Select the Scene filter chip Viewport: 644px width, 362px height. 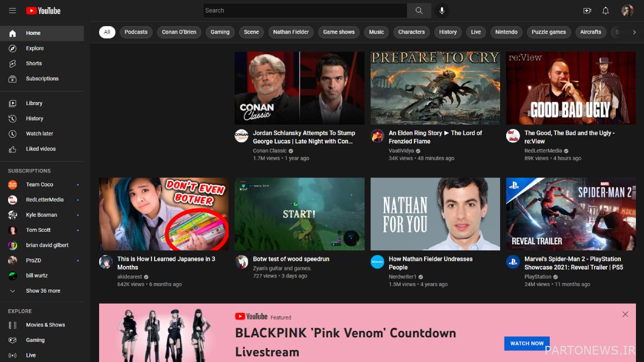point(251,32)
